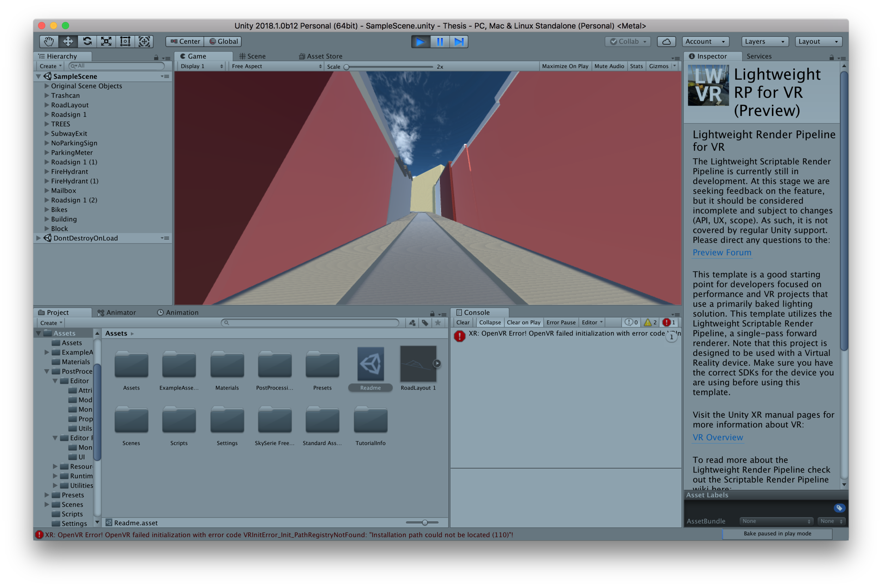Click the Game view Scale slider
The height and width of the screenshot is (588, 882).
tap(389, 67)
